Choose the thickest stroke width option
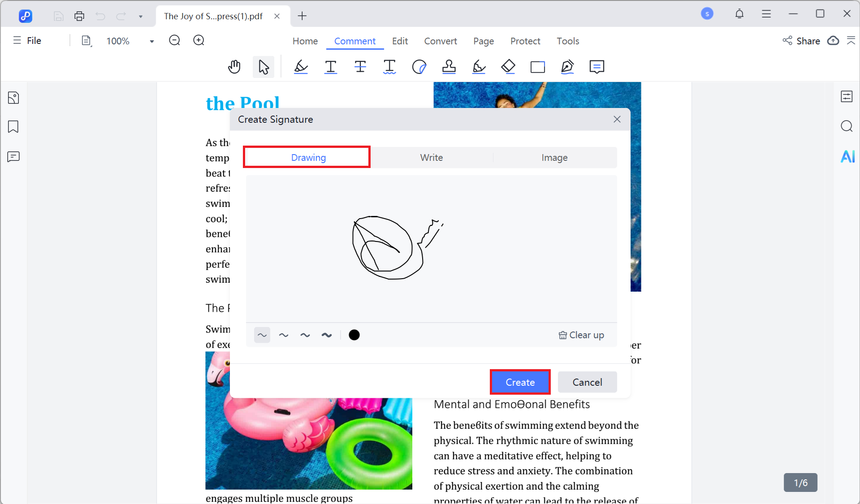860x504 pixels. click(x=327, y=335)
